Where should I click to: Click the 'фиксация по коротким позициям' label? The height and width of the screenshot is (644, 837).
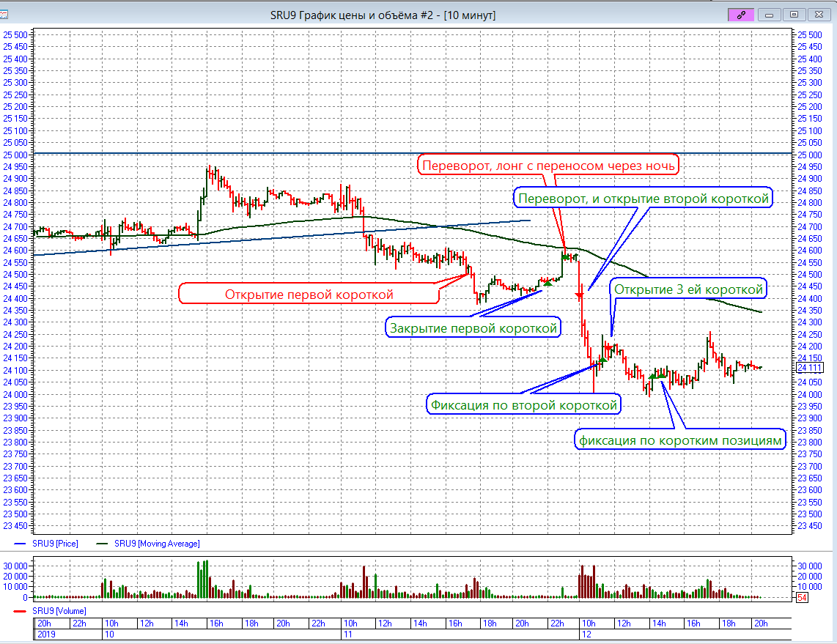coord(681,440)
